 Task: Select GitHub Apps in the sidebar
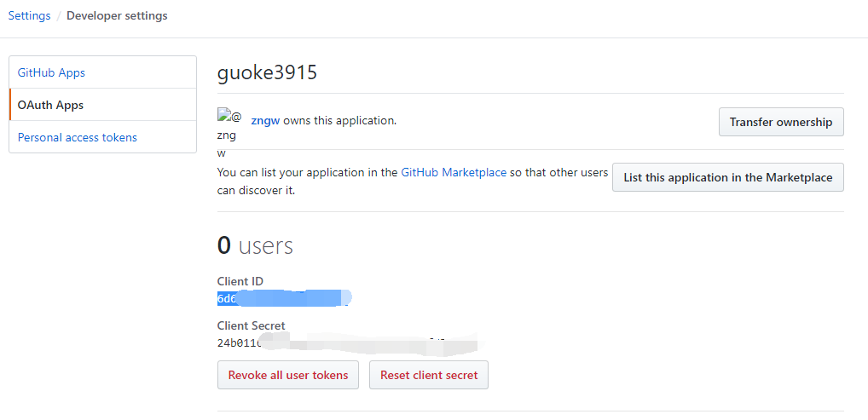click(51, 72)
